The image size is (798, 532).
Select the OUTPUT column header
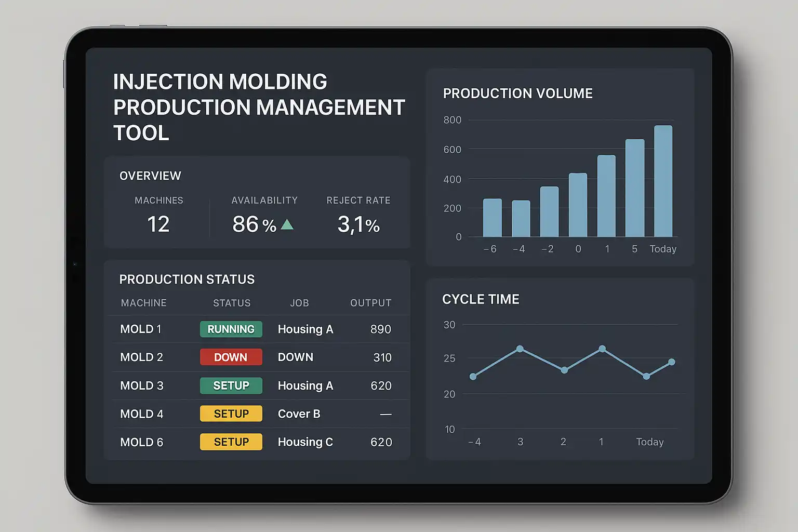click(371, 303)
